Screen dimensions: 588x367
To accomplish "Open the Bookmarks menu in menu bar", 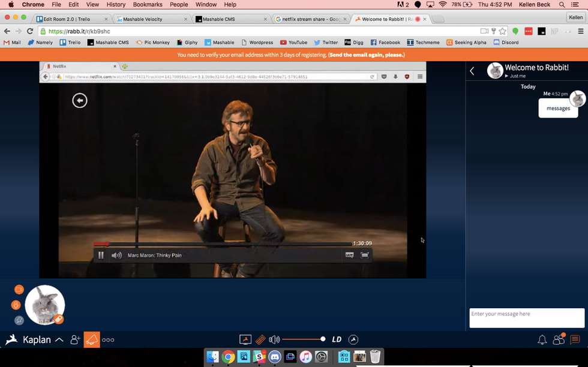I will click(x=148, y=4).
